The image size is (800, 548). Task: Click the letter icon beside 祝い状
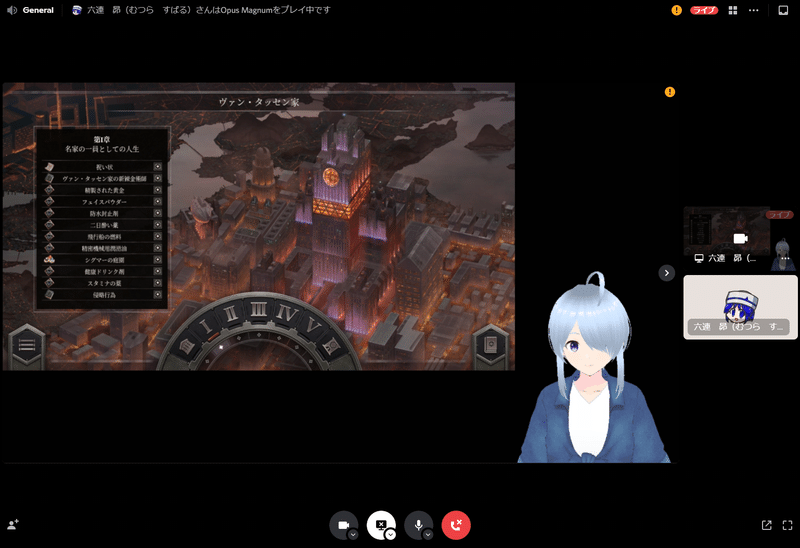[x=49, y=167]
